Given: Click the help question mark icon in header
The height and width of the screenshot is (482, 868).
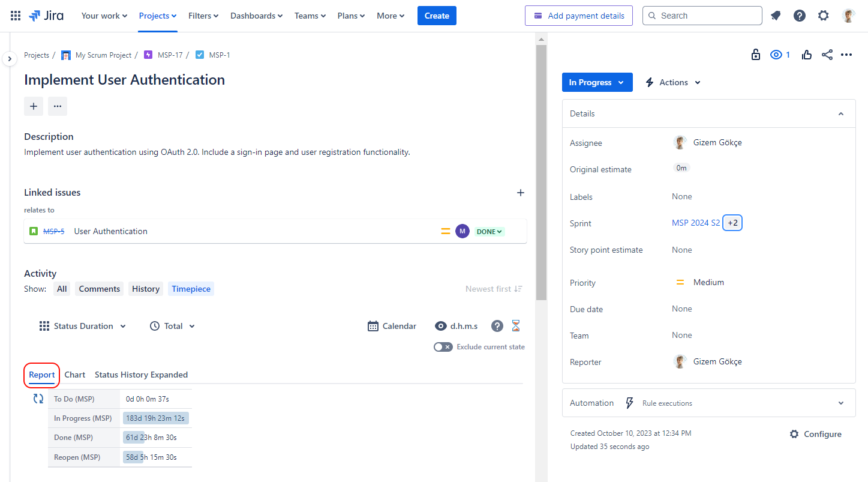Looking at the screenshot, I should (x=800, y=16).
